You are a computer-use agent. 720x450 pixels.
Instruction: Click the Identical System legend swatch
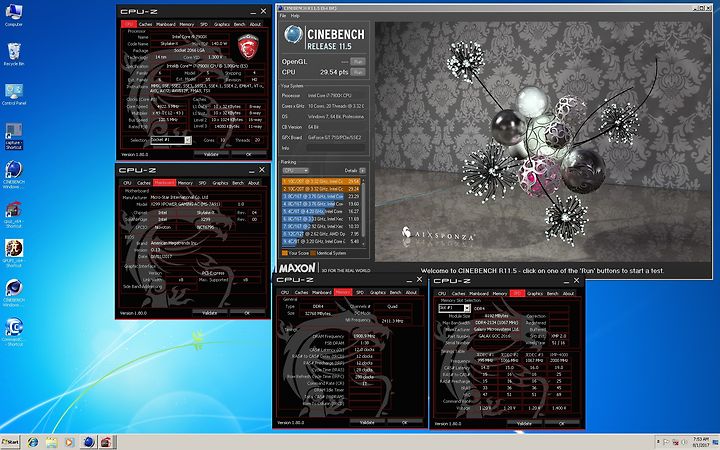[x=313, y=253]
